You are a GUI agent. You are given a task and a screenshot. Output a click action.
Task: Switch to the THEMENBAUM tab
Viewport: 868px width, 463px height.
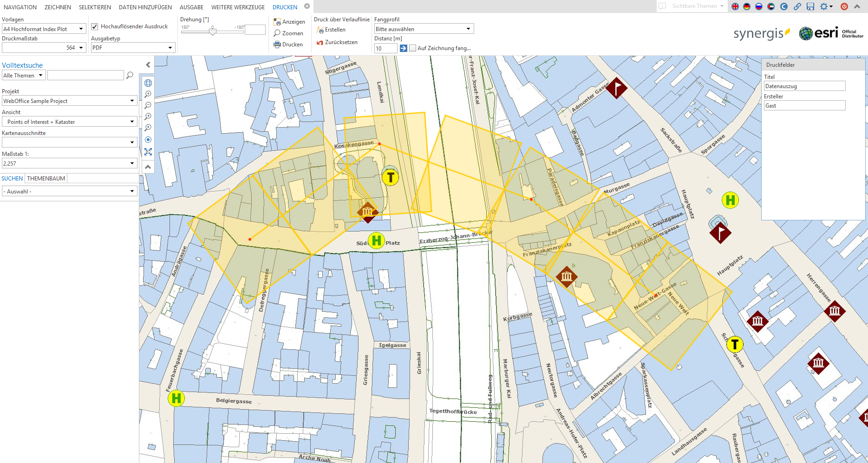(x=46, y=178)
